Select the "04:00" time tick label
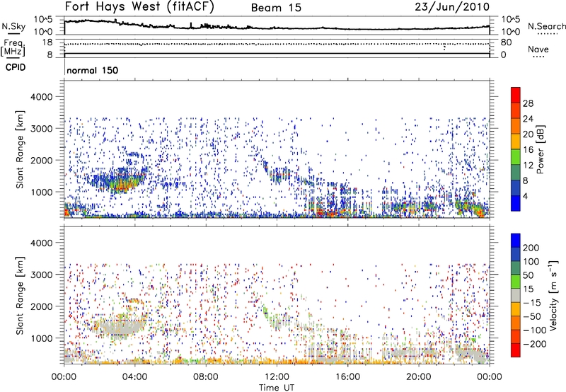The image size is (566, 392). [134, 377]
